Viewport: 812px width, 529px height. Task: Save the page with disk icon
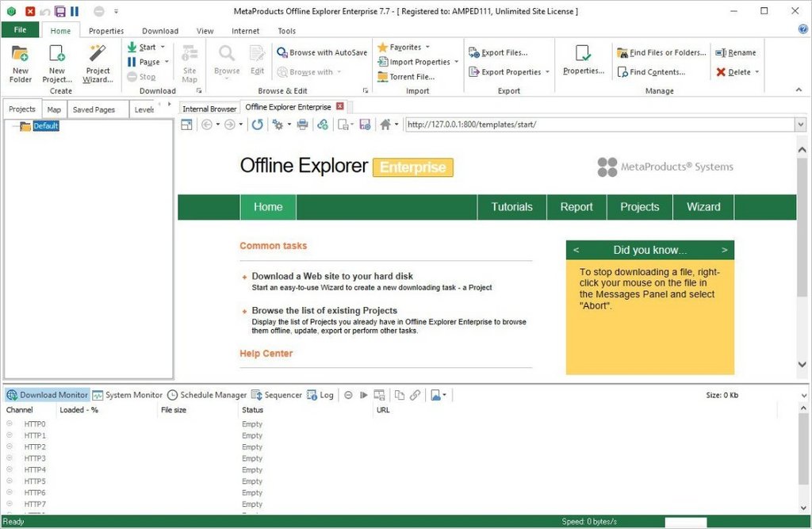click(365, 125)
